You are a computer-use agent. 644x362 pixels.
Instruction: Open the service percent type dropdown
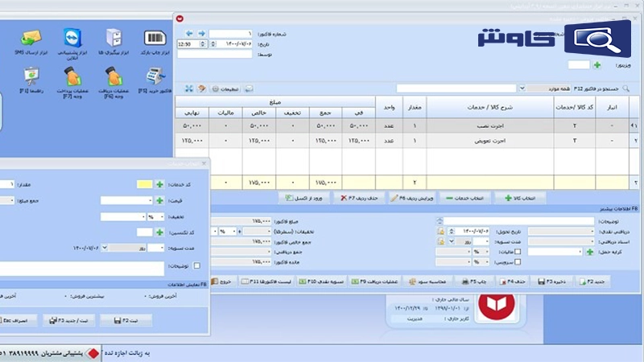[481, 262]
